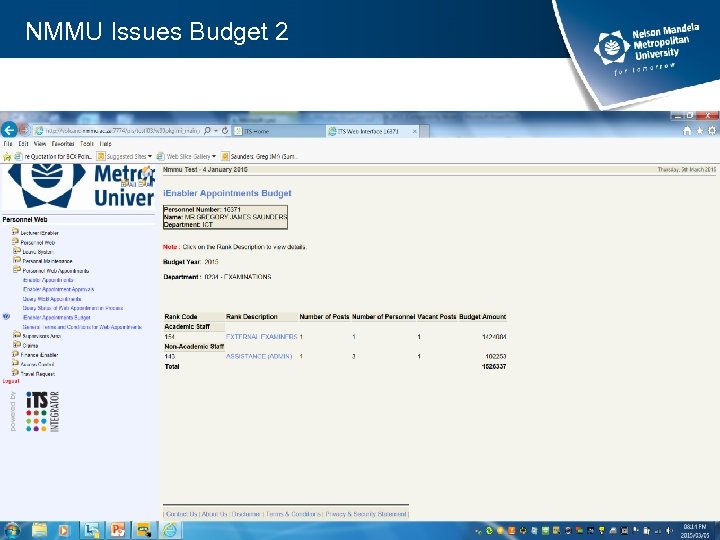This screenshot has width=720, height=540.
Task: Open the browser Tools gear icon
Action: pyautogui.click(x=712, y=131)
